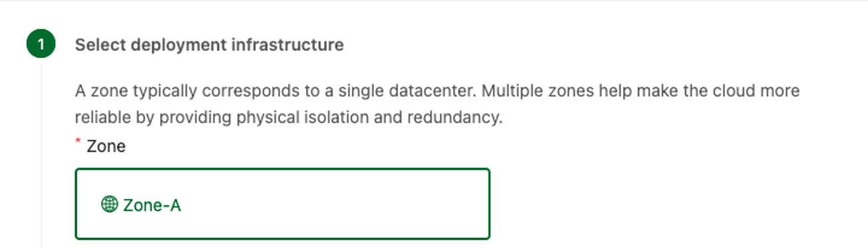Click the vertical step connector line below badge
Viewport: 868px width, 248px height.
click(x=41, y=155)
